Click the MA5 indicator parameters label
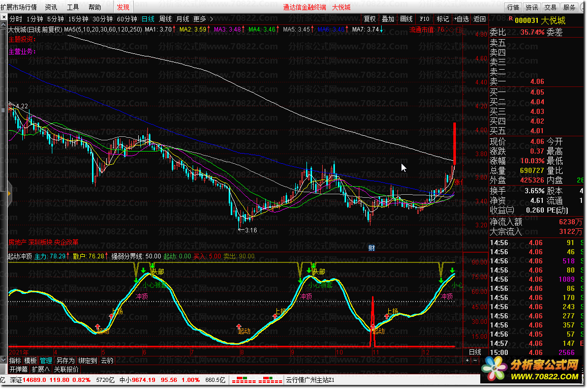This screenshot has height=389, width=588. click(x=103, y=29)
